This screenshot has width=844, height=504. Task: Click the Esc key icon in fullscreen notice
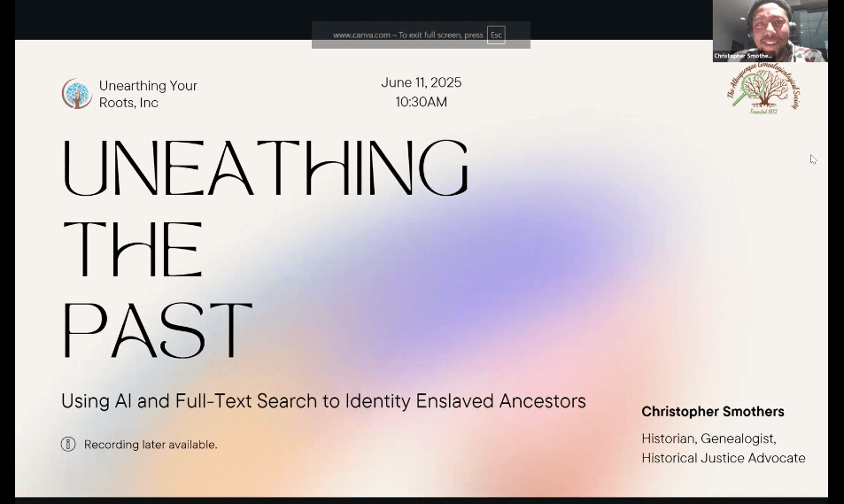(x=496, y=35)
